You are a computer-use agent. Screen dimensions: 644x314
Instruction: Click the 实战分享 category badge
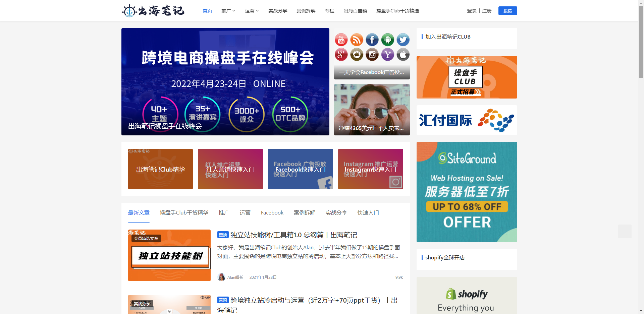pos(142,304)
